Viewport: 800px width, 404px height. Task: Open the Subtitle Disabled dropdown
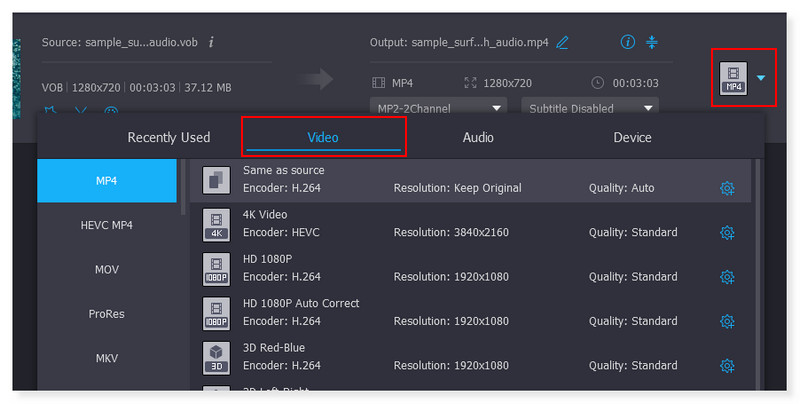tap(590, 107)
